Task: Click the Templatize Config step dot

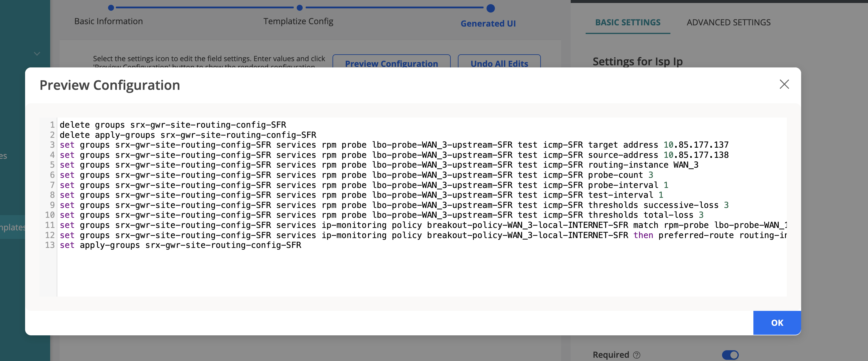Action: pyautogui.click(x=300, y=7)
